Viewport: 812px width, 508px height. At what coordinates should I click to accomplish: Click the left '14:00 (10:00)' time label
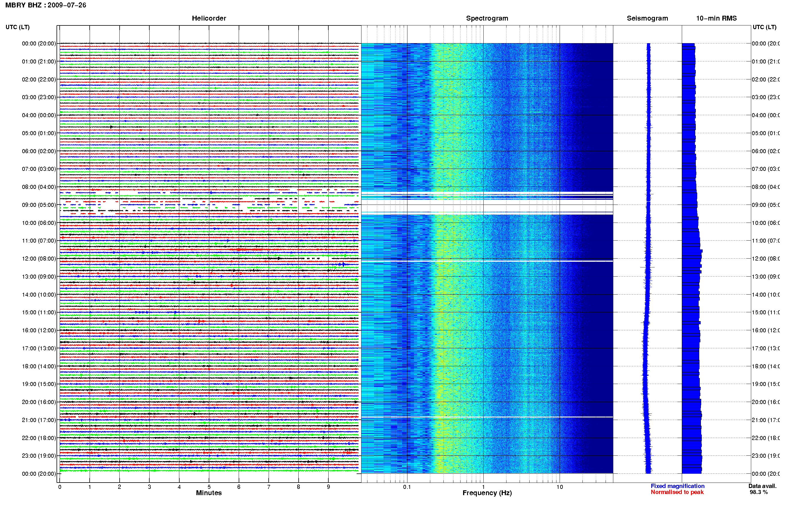click(x=39, y=295)
